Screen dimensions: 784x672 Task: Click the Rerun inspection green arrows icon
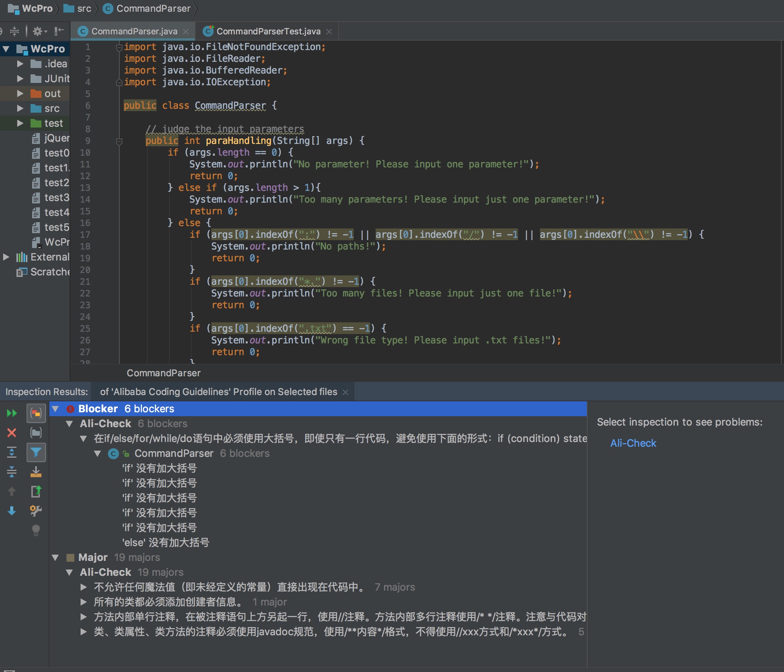pos(12,413)
